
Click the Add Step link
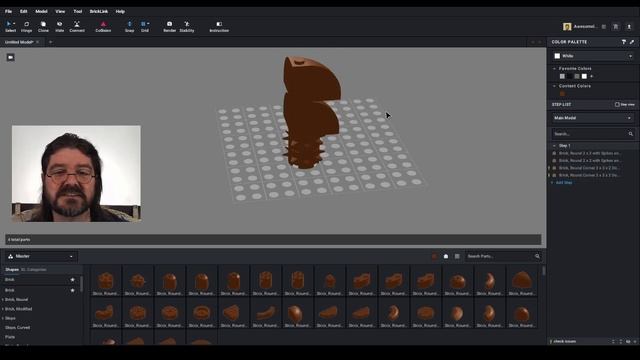click(x=564, y=183)
